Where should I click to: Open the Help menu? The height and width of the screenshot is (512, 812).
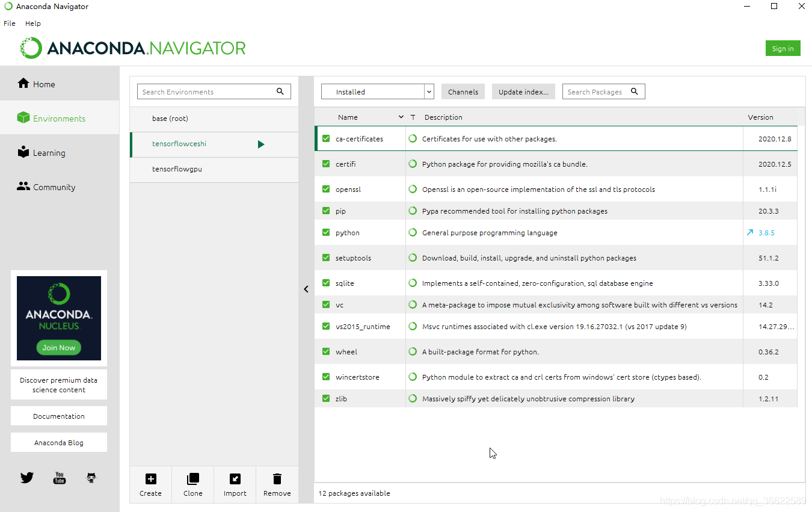pyautogui.click(x=33, y=23)
